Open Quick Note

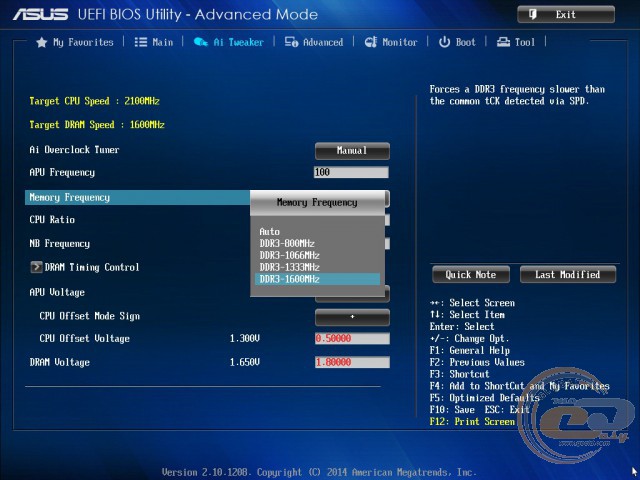471,274
